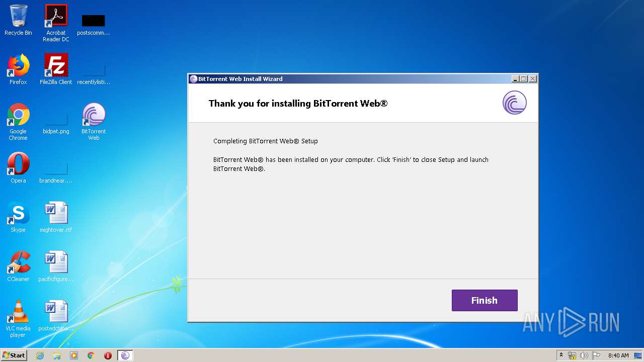Screen dimensions: 644x362
Task: Open Skype desktop shortcut
Action: coord(18,217)
